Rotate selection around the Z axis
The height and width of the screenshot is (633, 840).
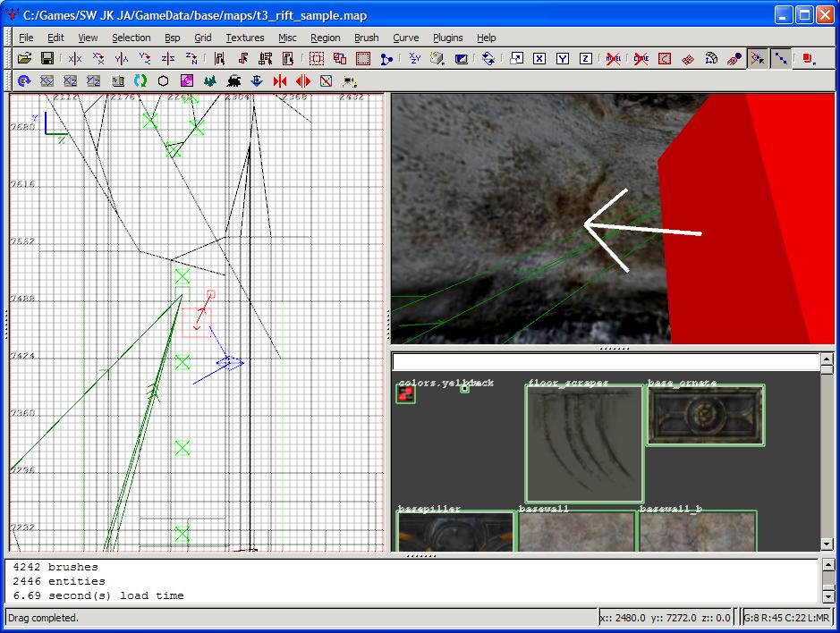click(x=191, y=58)
